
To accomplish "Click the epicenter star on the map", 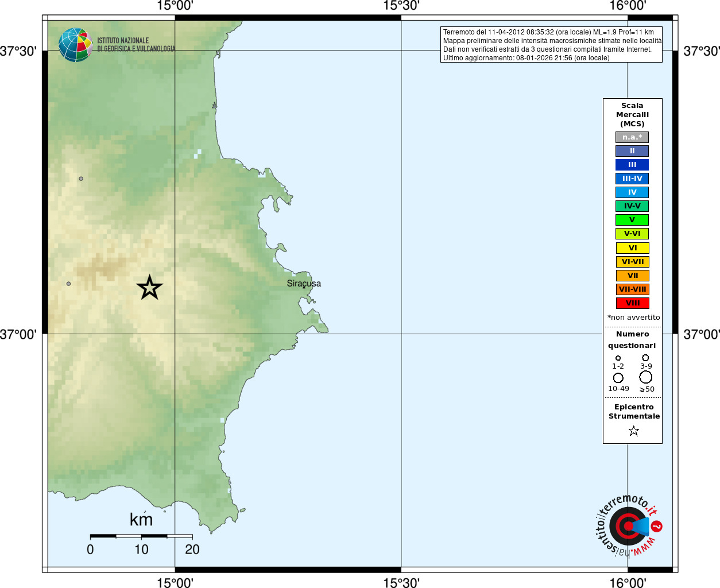I will [150, 287].
